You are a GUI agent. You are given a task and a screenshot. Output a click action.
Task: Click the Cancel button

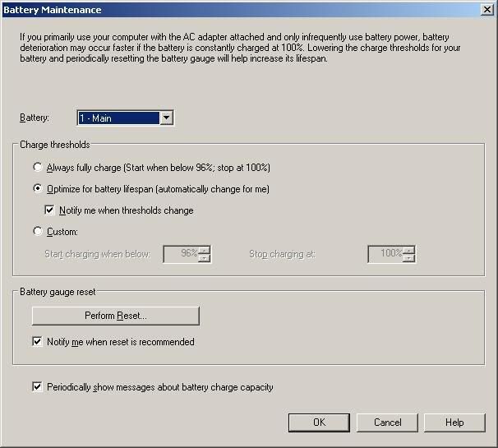click(x=387, y=423)
